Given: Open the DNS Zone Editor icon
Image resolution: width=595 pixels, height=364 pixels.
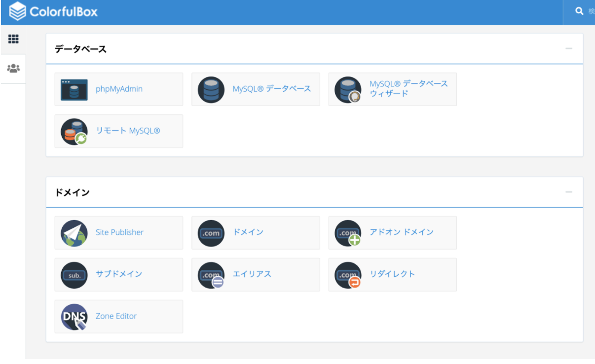Looking at the screenshot, I should 74,317.
